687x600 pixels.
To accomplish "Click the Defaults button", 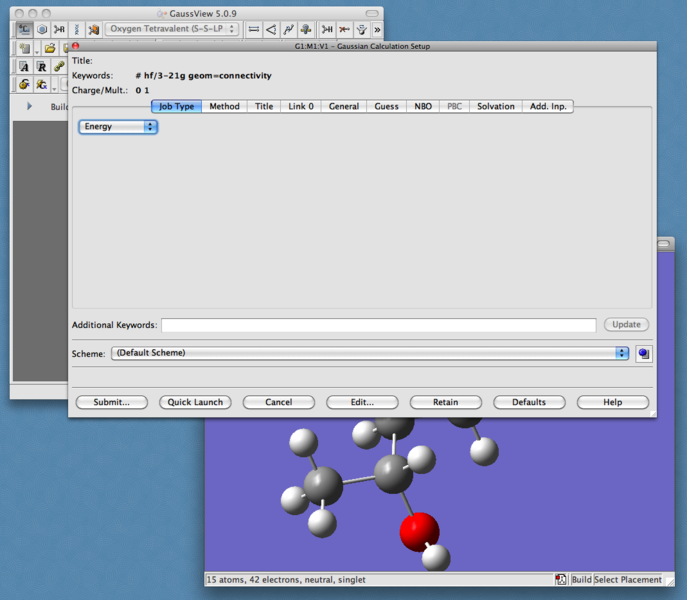I will pyautogui.click(x=529, y=402).
